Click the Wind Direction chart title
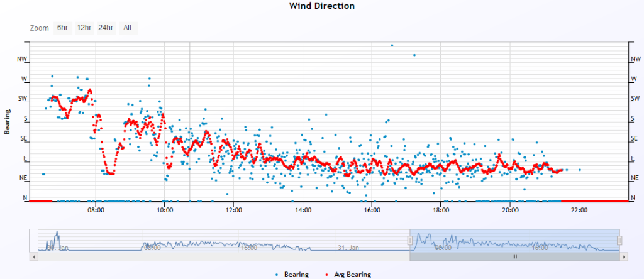This screenshot has width=644, height=279. 321,6
